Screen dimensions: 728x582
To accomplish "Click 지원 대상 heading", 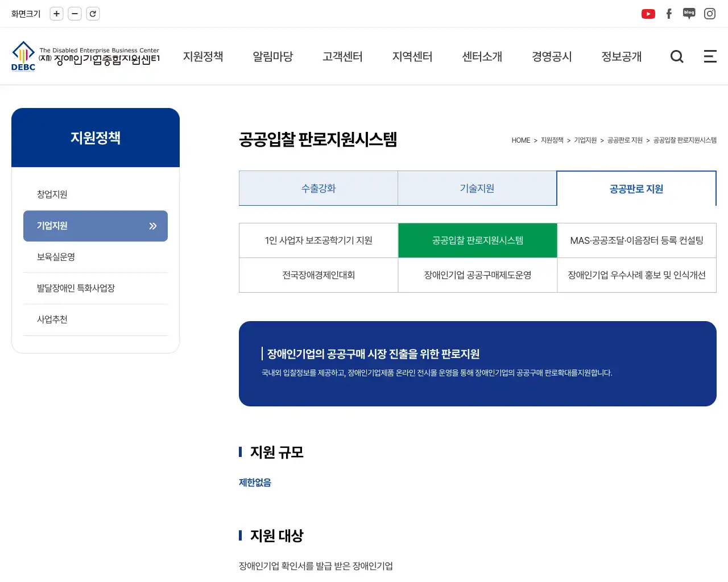I will tap(277, 536).
